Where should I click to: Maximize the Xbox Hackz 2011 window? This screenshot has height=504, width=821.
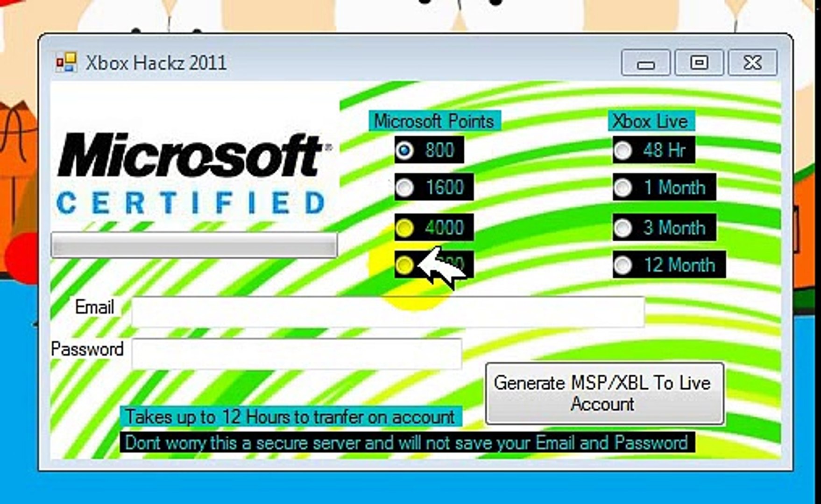pyautogui.click(x=699, y=63)
